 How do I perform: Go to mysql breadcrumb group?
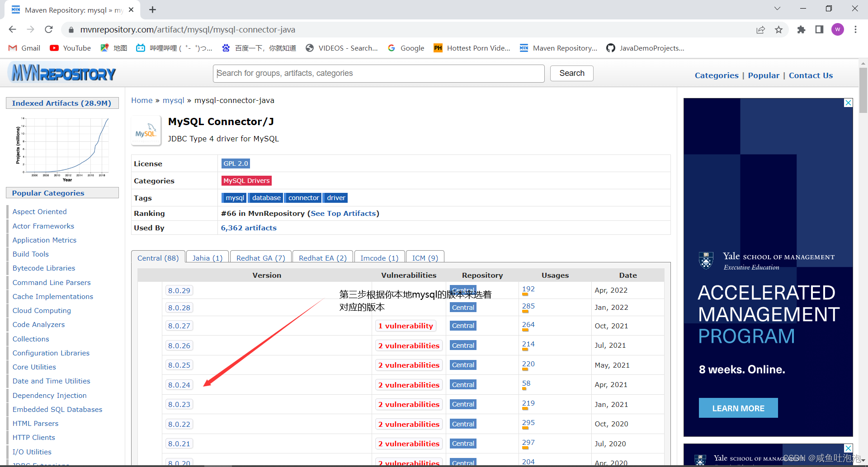(174, 100)
